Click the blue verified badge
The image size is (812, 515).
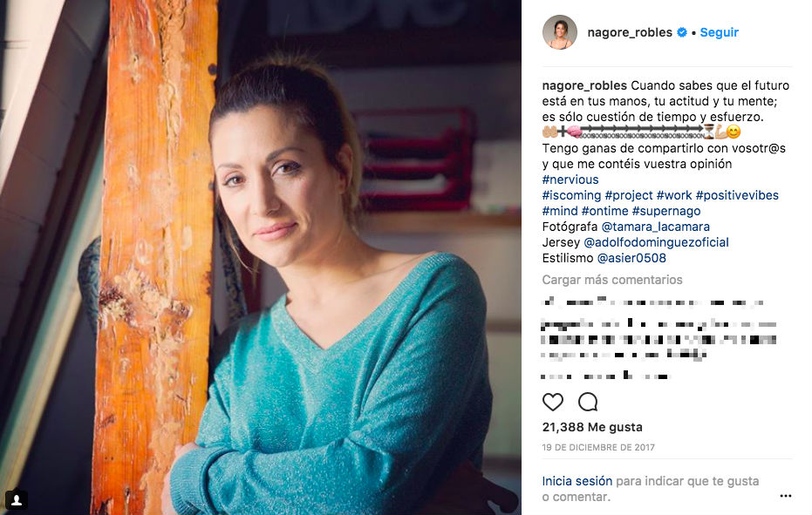[x=682, y=32]
